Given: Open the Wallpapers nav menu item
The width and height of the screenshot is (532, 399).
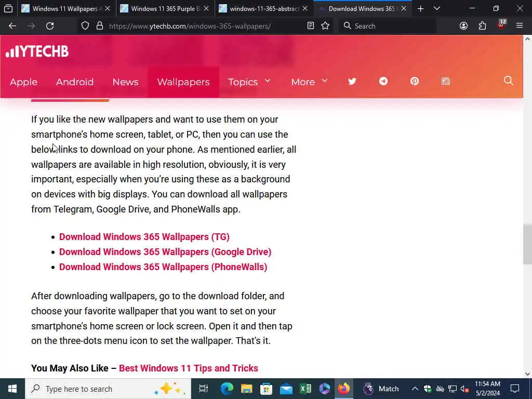Looking at the screenshot, I should tap(183, 82).
